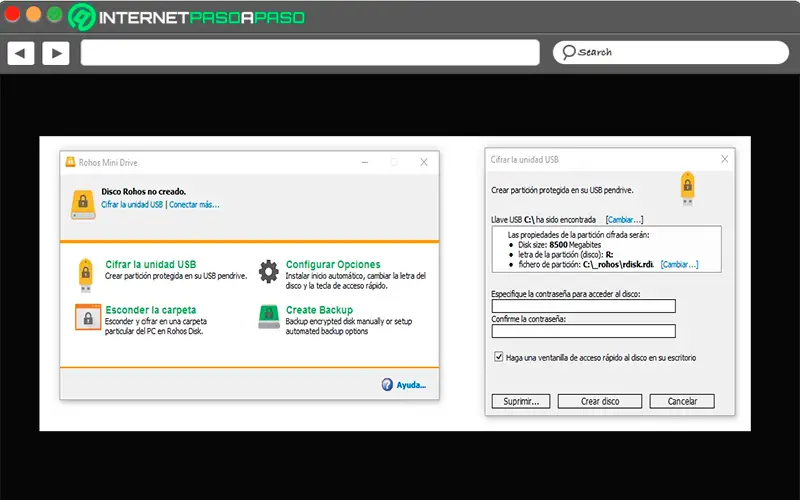This screenshot has height=500, width=800.
Task: Click the blue question mark help icon
Action: (387, 384)
